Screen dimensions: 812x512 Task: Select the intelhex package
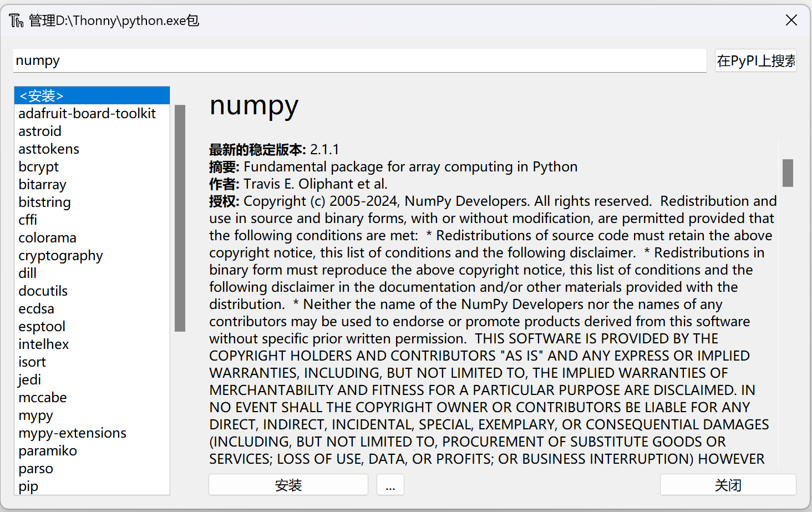43,344
